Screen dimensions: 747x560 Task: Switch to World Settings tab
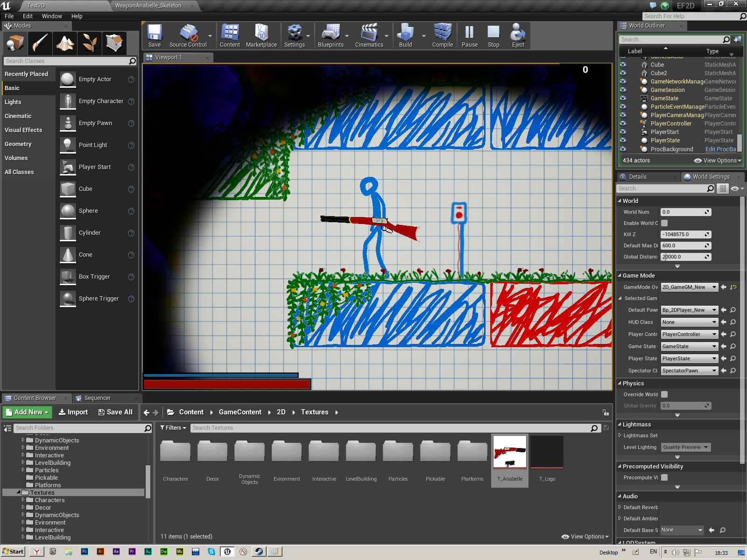[711, 177]
